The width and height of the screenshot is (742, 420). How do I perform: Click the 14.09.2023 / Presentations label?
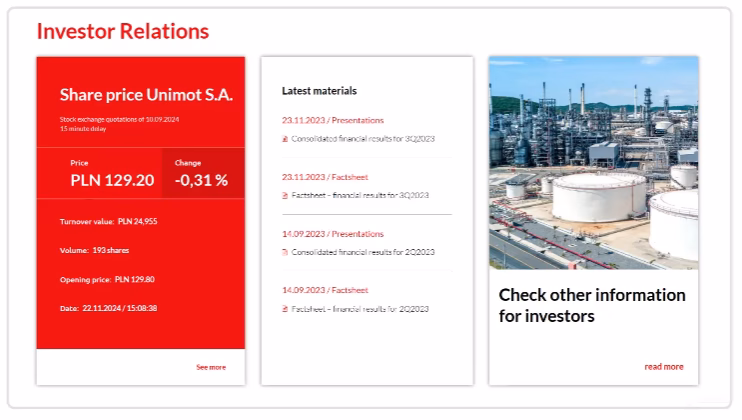(x=333, y=234)
